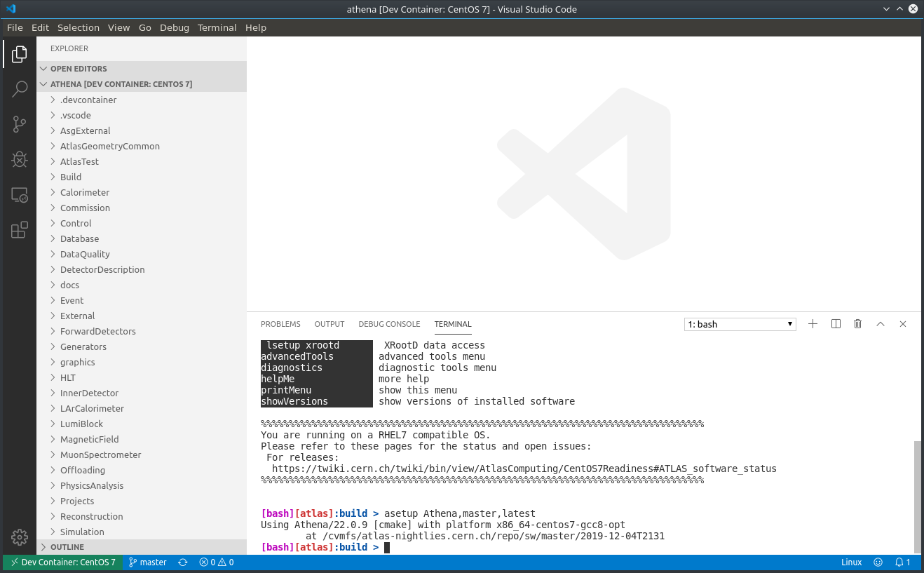Select the ForwardDetectors folder

pos(142,331)
